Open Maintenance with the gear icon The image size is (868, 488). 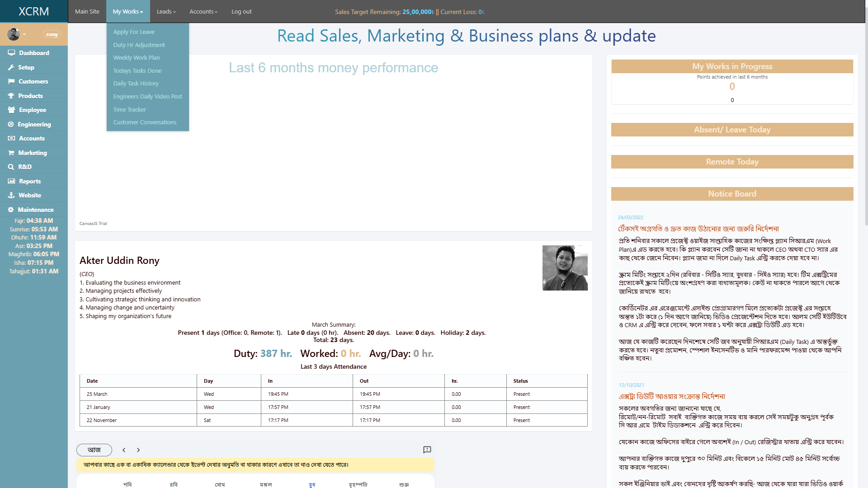pos(11,209)
